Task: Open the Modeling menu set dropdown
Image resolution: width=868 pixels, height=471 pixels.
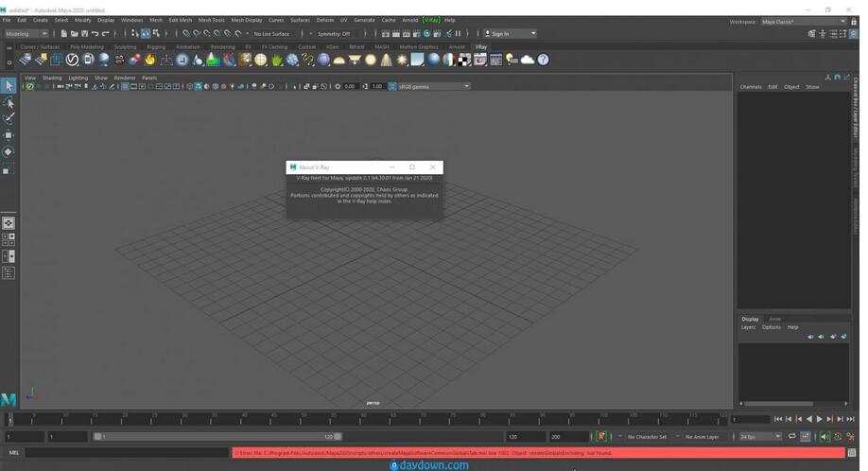Action: tap(26, 34)
